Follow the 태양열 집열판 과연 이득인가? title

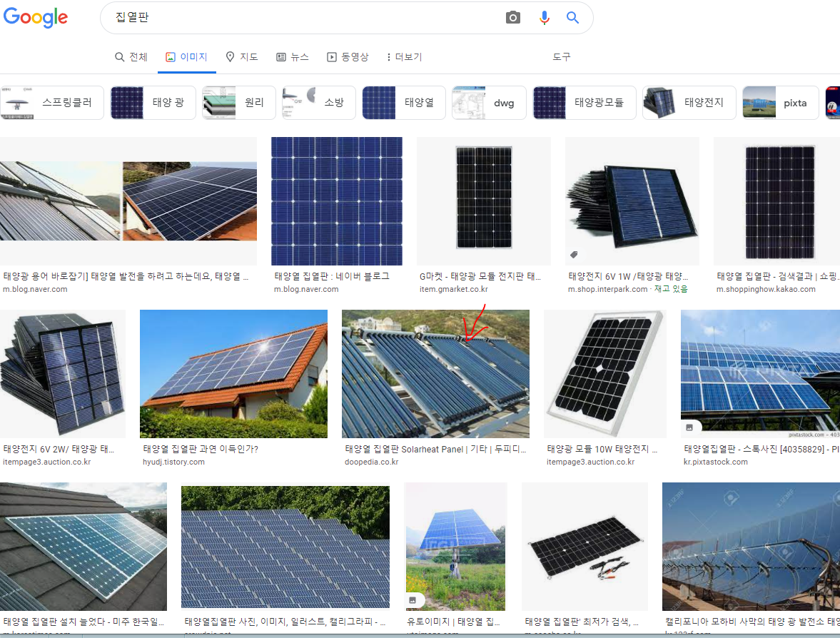point(201,449)
